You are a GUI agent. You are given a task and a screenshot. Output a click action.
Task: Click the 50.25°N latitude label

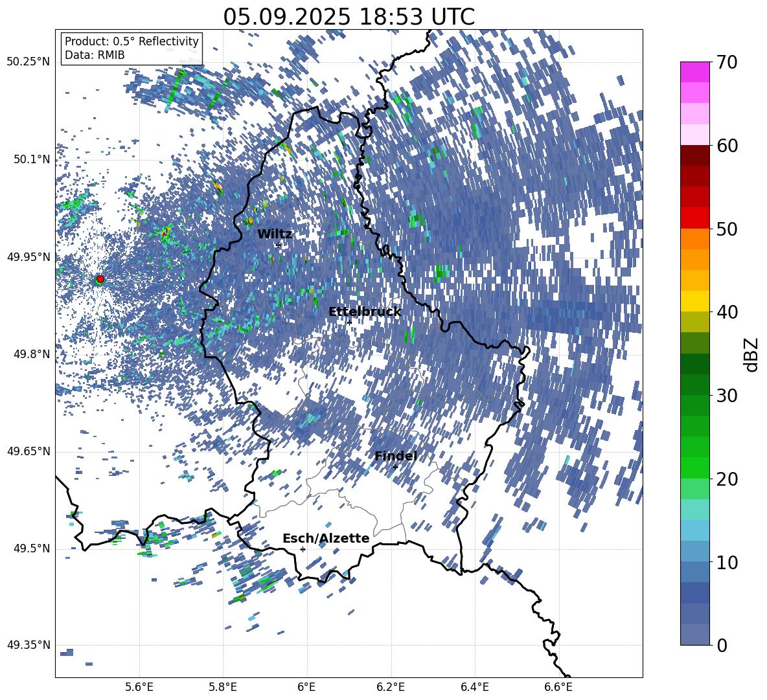29,62
